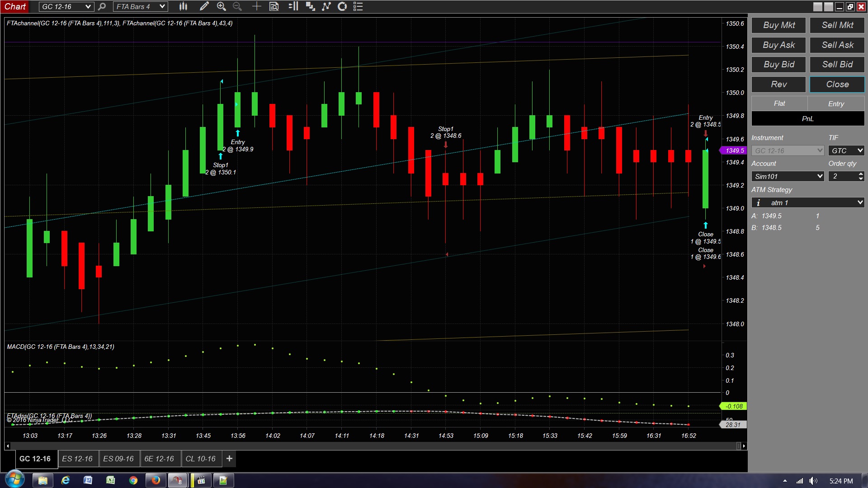868x488 pixels.
Task: Open the Strategies icon
Action: click(x=326, y=6)
